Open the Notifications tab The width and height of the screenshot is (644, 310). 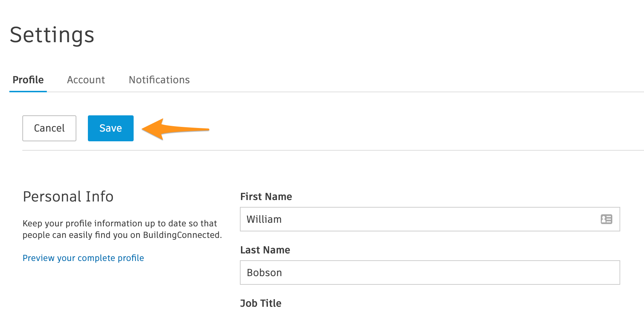[x=159, y=80]
